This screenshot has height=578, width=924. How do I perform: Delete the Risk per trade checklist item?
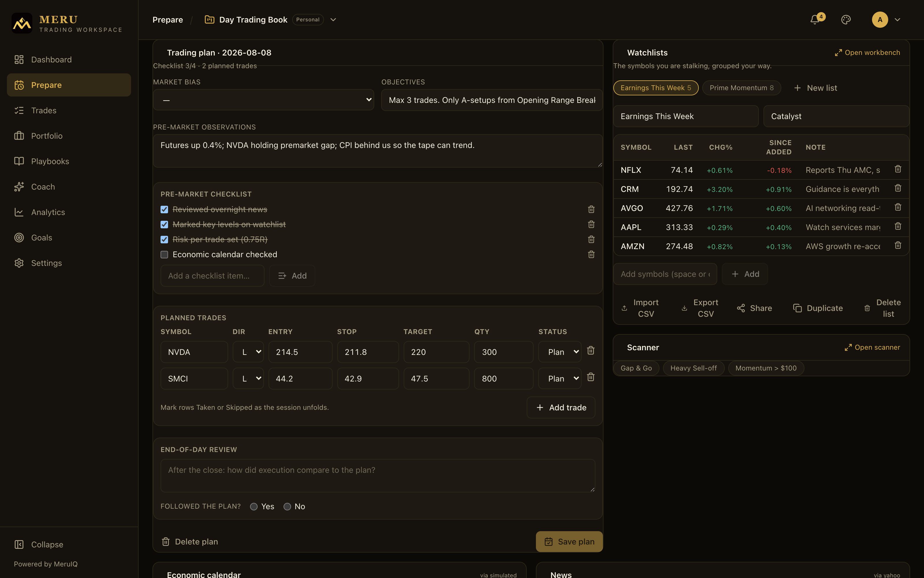(591, 239)
